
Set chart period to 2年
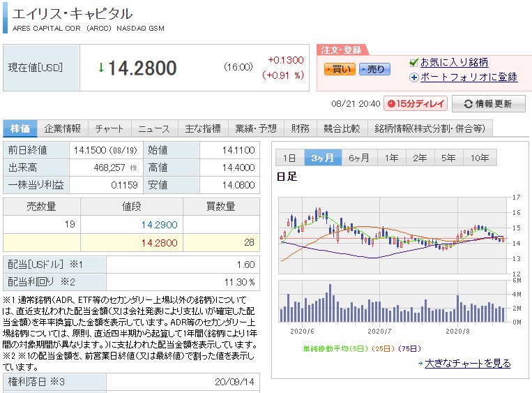(420, 158)
